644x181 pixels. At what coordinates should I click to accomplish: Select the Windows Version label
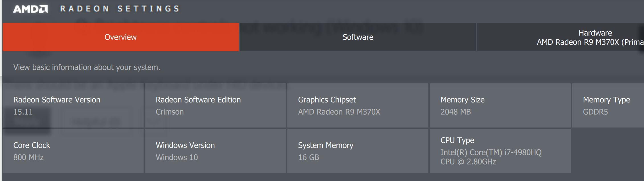(x=185, y=145)
